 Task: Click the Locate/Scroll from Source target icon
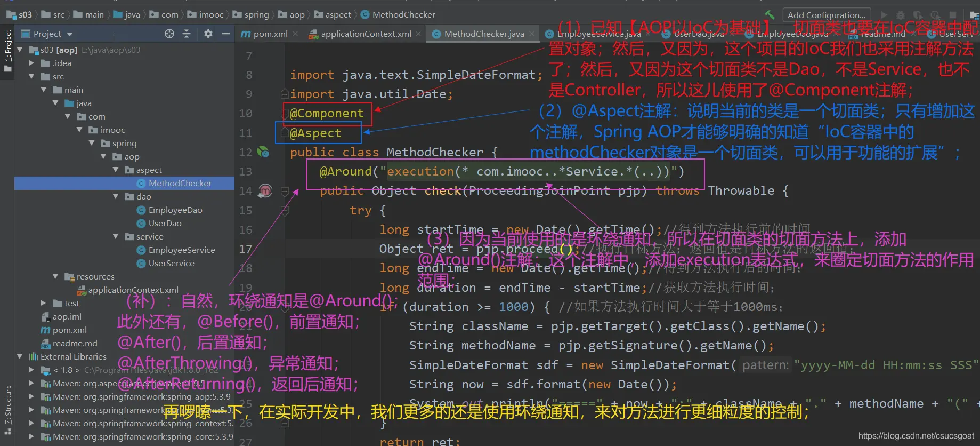click(169, 34)
